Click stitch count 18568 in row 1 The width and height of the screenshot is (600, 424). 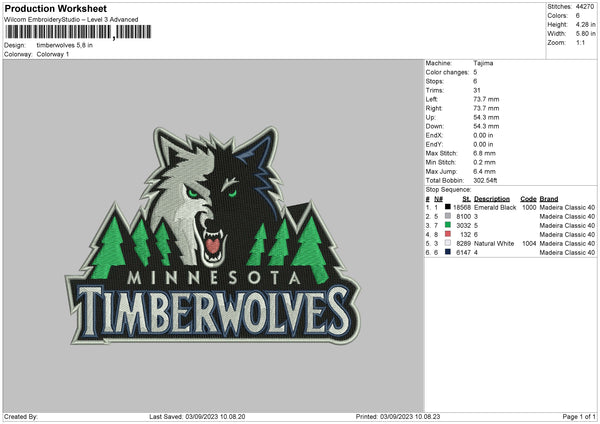click(462, 207)
